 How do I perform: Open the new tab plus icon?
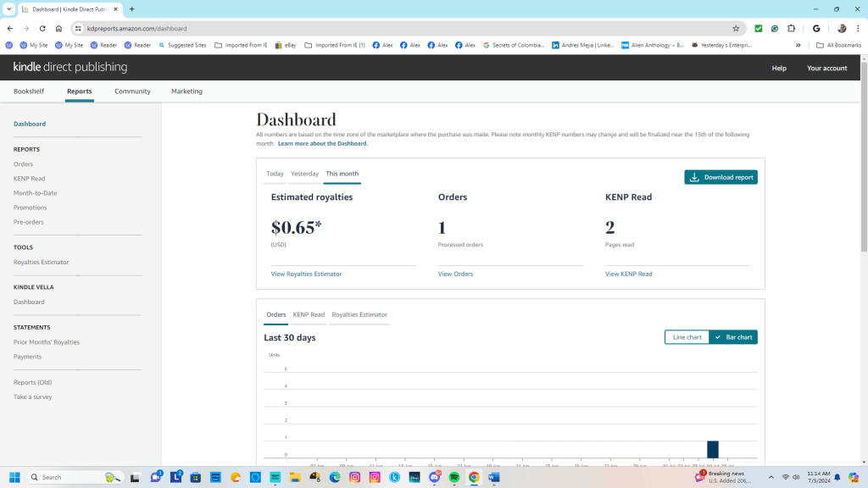[132, 9]
